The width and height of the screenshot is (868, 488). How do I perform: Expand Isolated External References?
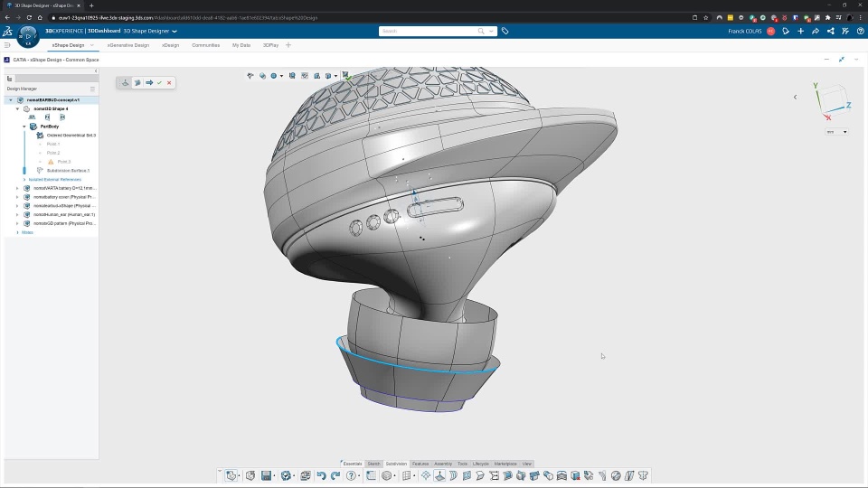(x=24, y=179)
